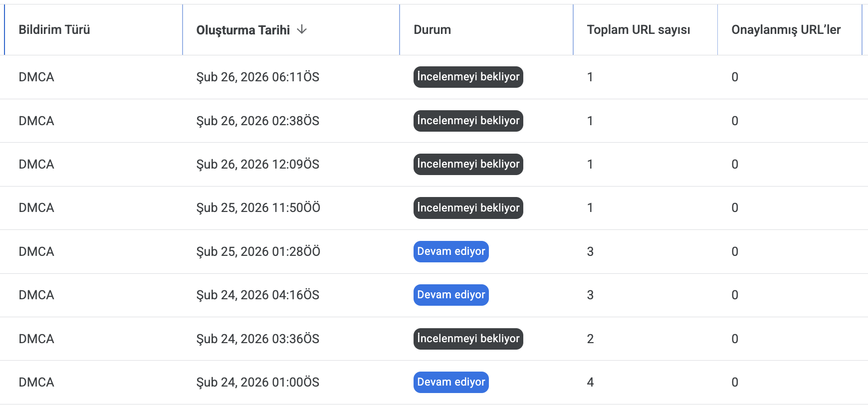This screenshot has width=868, height=406.
Task: Click status badge for Şub 25 11:50ÖÖ row
Action: pos(468,208)
